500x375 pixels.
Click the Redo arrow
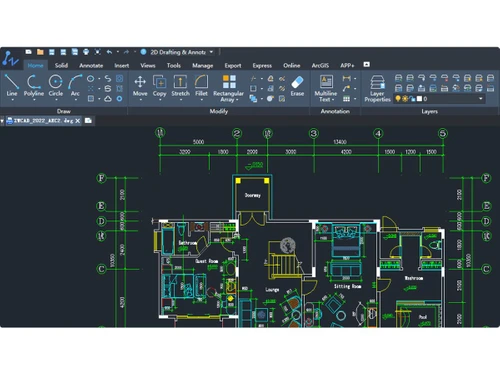coord(126,52)
